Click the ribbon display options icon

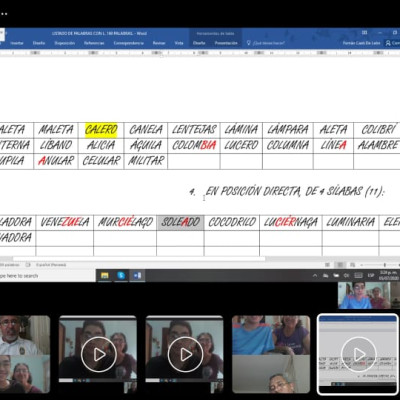tap(364, 33)
